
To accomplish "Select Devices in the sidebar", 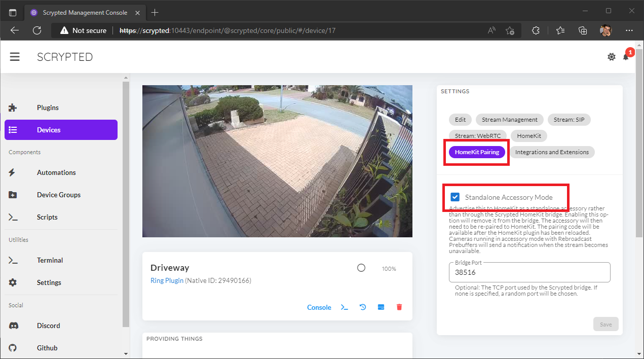I will 49,129.
